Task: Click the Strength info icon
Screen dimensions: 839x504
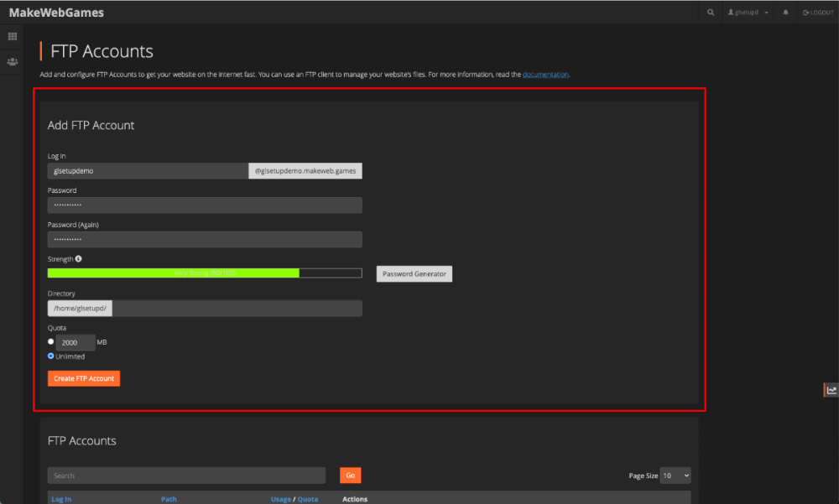Action: click(x=78, y=259)
